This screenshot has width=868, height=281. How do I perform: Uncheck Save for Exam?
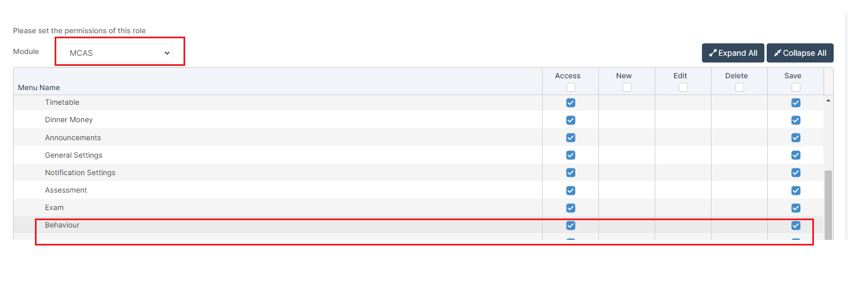tap(796, 208)
